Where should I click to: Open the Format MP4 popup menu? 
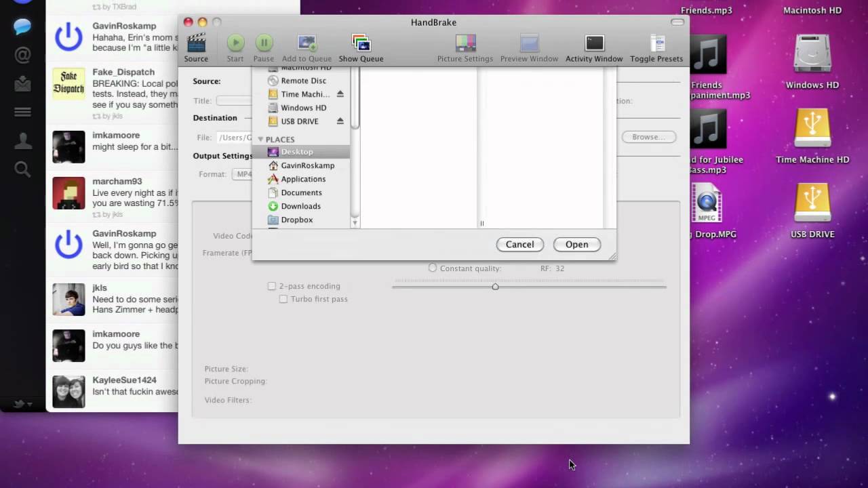tap(243, 174)
